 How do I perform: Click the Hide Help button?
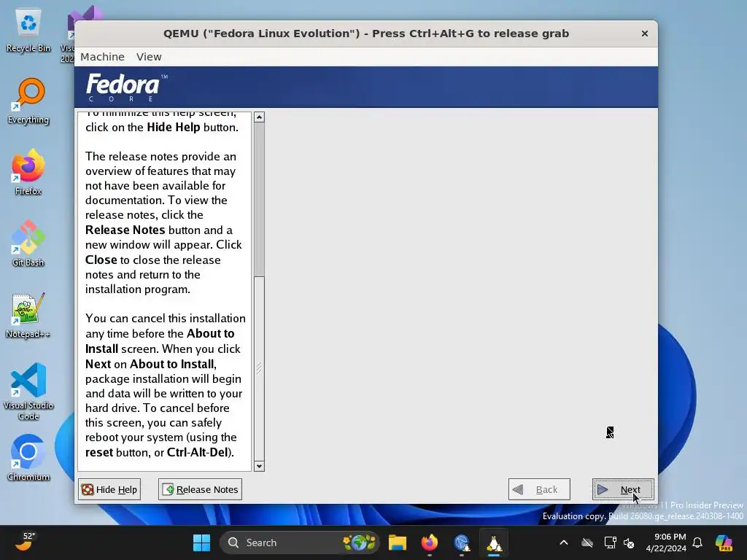click(x=109, y=489)
